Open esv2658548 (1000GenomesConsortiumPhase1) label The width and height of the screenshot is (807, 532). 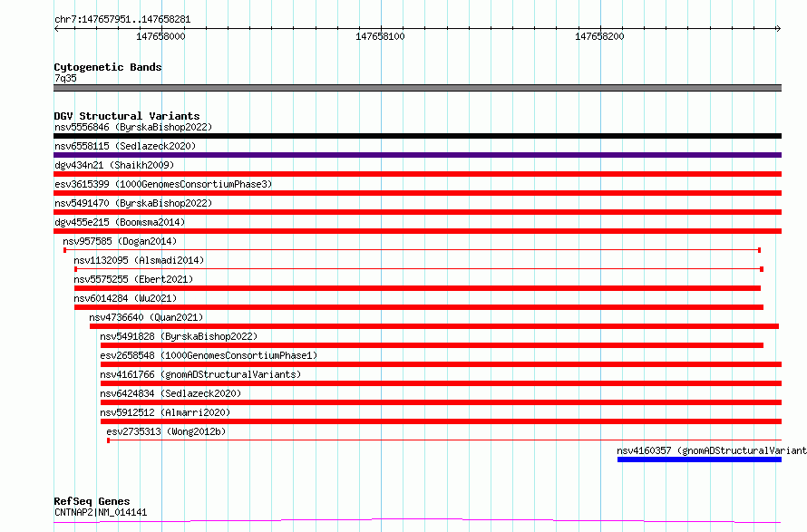coord(209,355)
